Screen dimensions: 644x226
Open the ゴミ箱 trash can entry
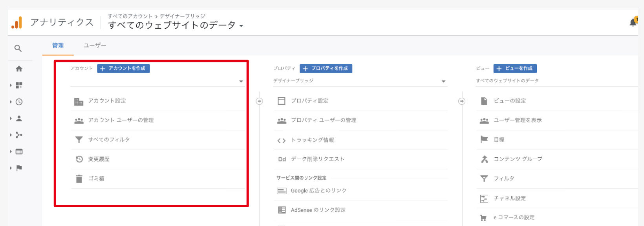(96, 179)
